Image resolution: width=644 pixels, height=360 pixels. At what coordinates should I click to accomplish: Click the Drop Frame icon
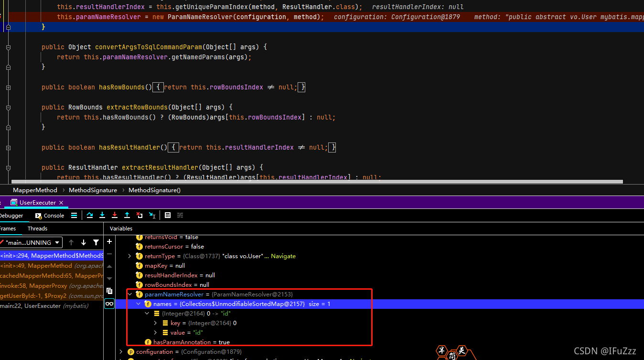click(x=140, y=215)
